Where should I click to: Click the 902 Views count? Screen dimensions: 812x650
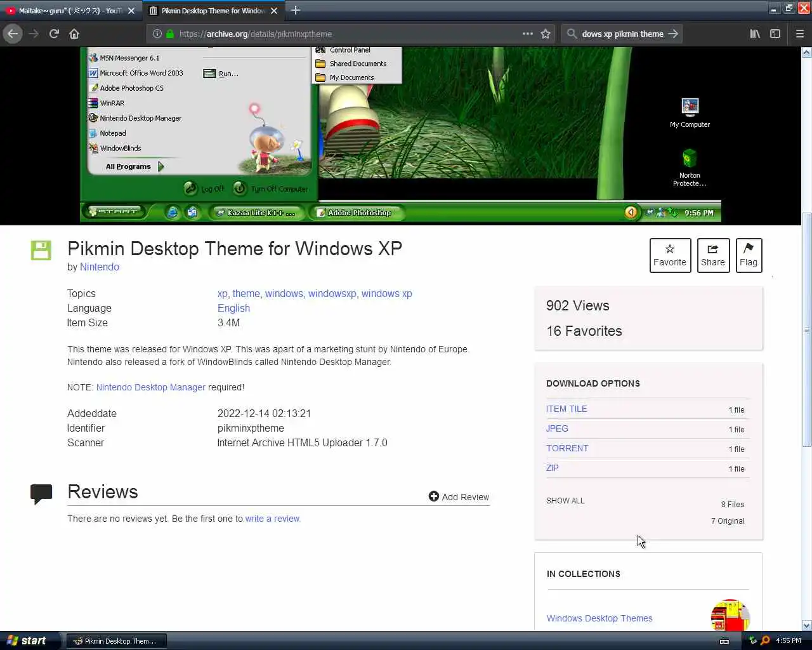[578, 306]
